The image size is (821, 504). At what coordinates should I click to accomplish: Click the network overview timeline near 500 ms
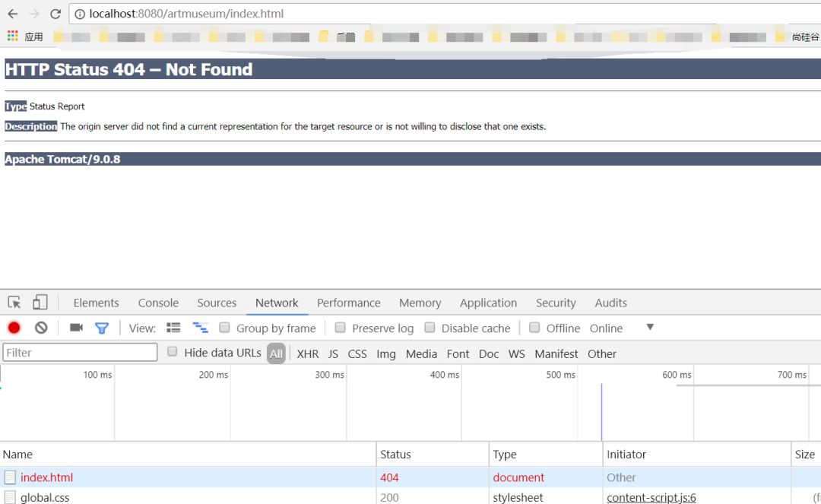(x=578, y=403)
